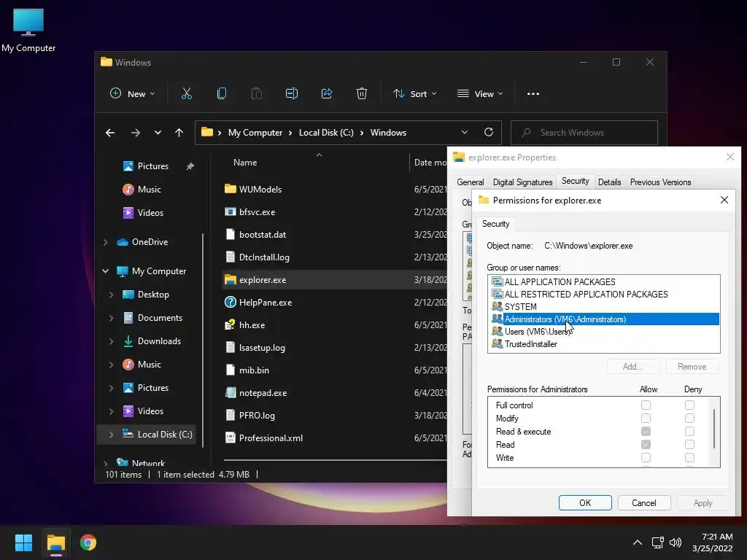
Task: Tick the Allow box for Modify
Action: pyautogui.click(x=646, y=418)
